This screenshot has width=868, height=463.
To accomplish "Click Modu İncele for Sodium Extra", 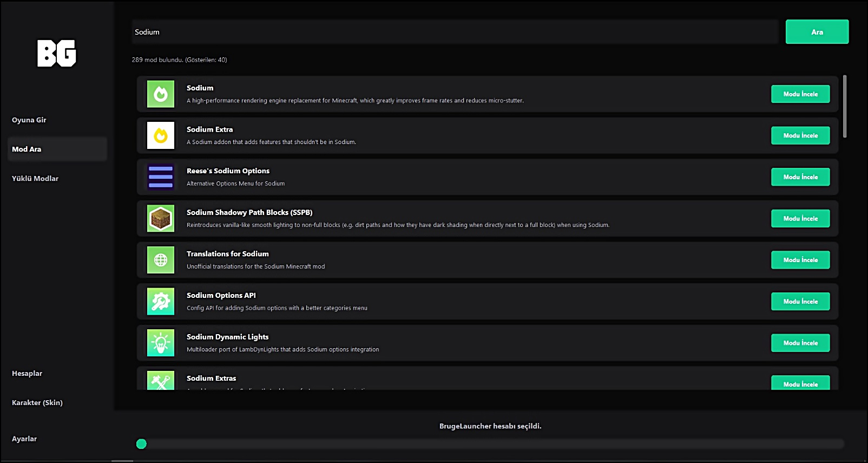I will click(x=800, y=135).
